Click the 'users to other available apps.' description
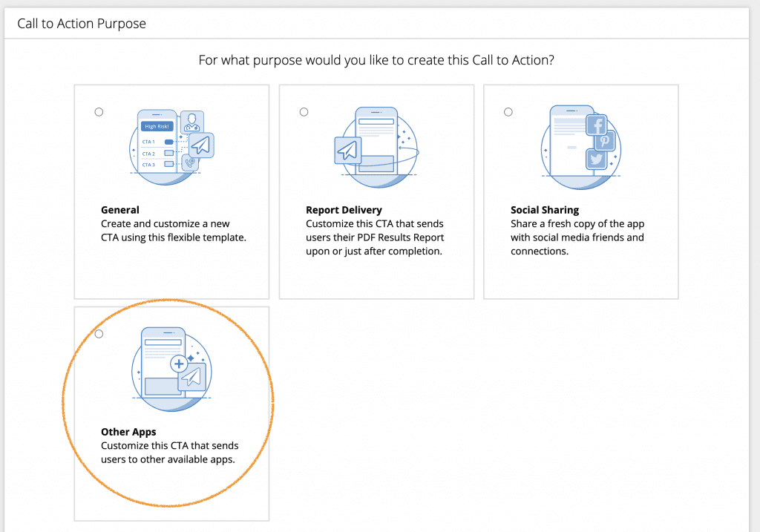 pos(168,459)
